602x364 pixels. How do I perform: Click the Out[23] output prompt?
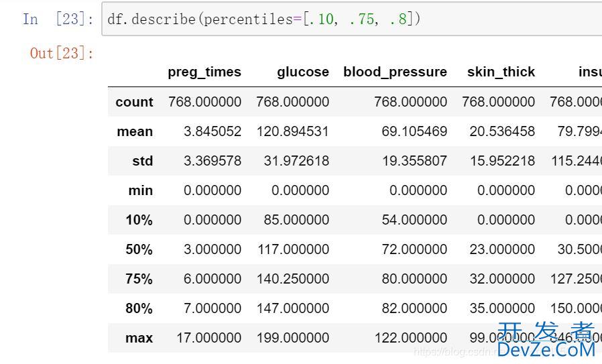(x=62, y=53)
